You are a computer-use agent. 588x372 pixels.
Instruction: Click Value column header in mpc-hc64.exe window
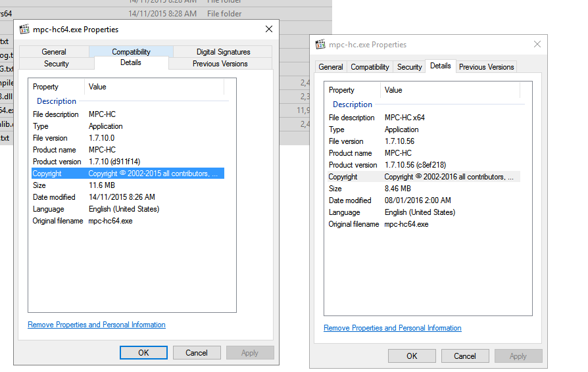point(154,87)
